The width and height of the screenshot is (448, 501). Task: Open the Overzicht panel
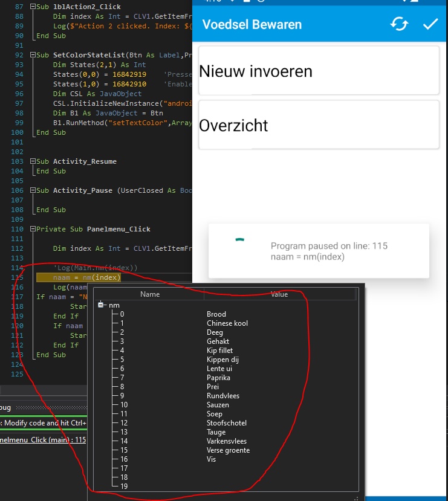[319, 125]
